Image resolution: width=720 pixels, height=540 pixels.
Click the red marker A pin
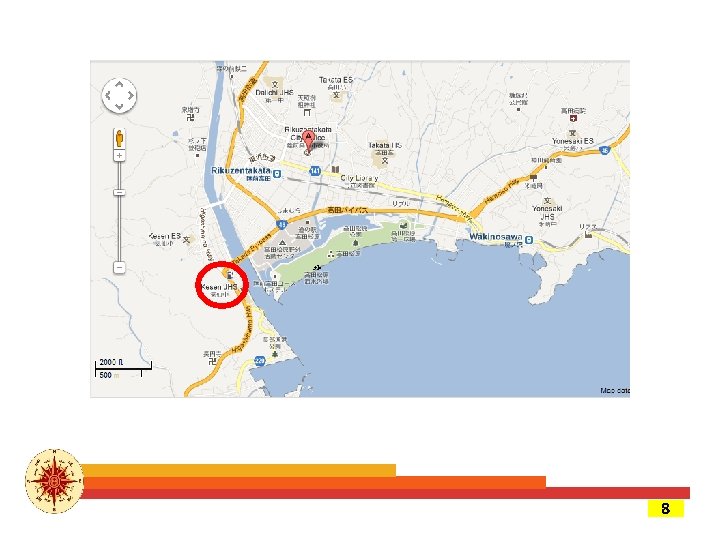click(x=309, y=141)
